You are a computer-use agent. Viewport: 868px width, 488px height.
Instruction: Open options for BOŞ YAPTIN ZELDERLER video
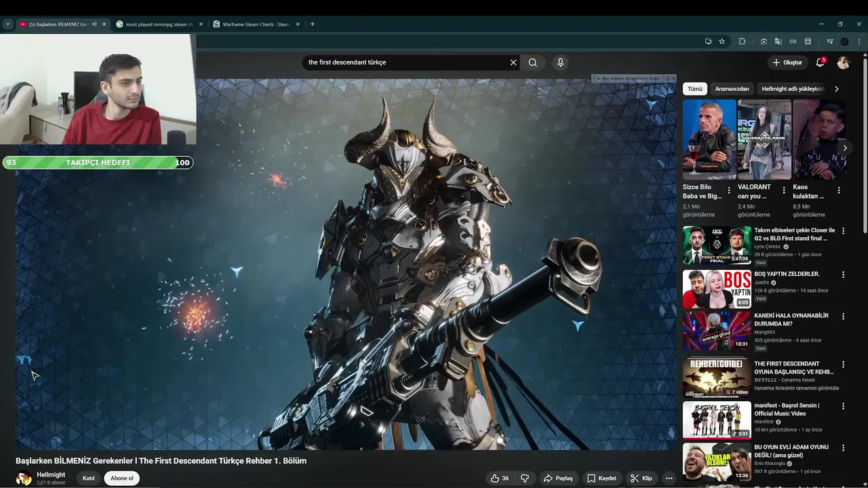[x=844, y=274]
